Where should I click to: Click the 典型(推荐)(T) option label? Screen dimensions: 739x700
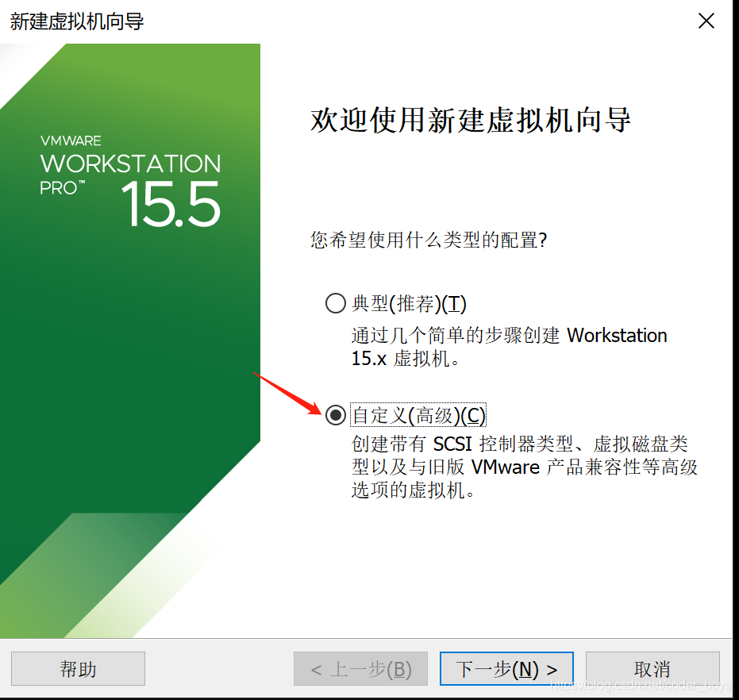click(409, 303)
